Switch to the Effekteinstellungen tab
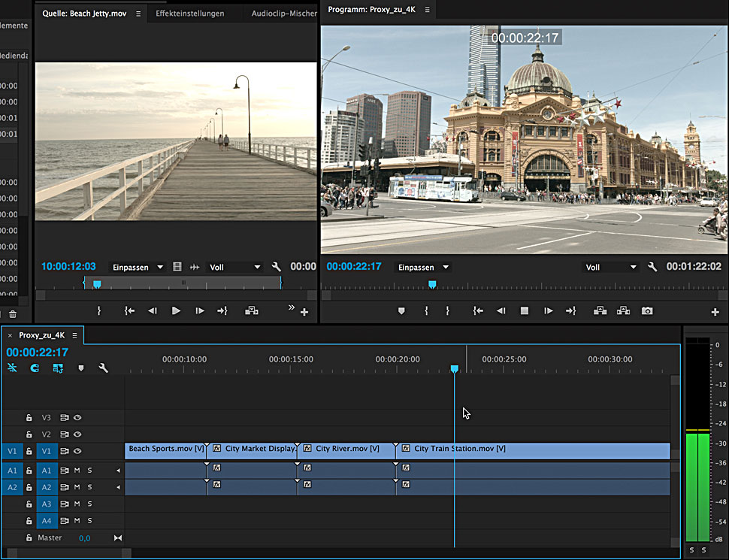 (189, 14)
